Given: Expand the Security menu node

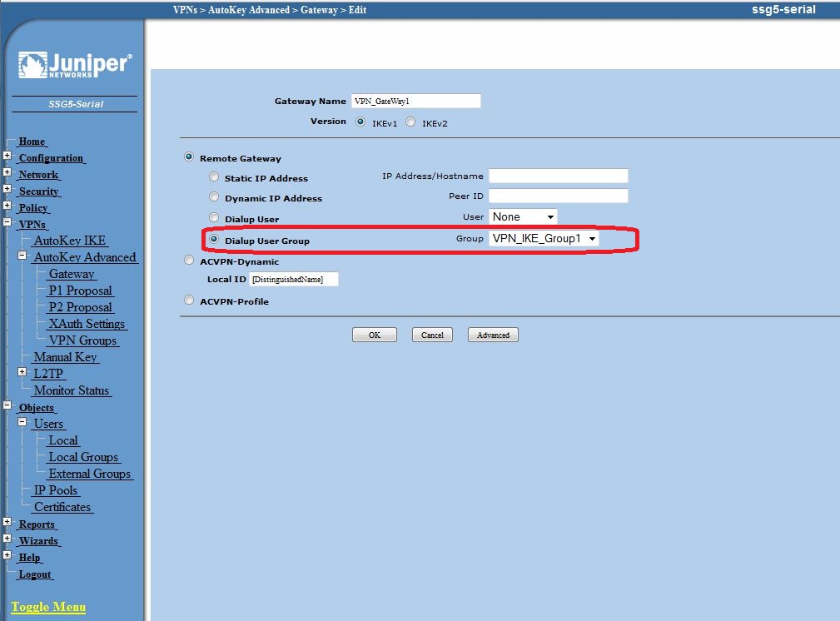Looking at the screenshot, I should click(7, 189).
